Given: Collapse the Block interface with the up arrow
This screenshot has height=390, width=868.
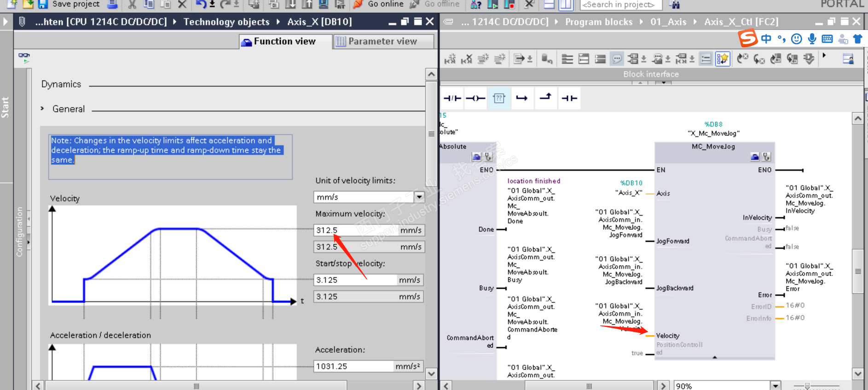Looking at the screenshot, I should pos(640,83).
